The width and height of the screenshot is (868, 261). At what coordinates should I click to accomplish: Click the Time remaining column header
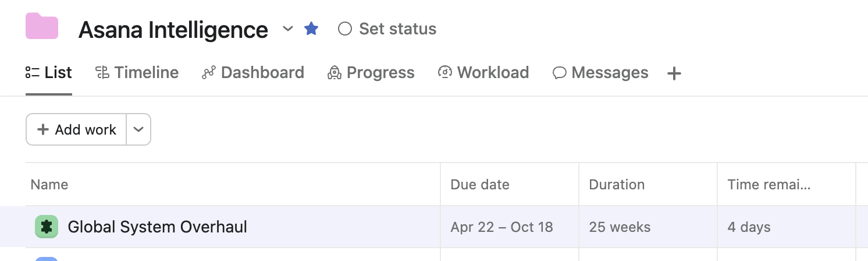769,185
